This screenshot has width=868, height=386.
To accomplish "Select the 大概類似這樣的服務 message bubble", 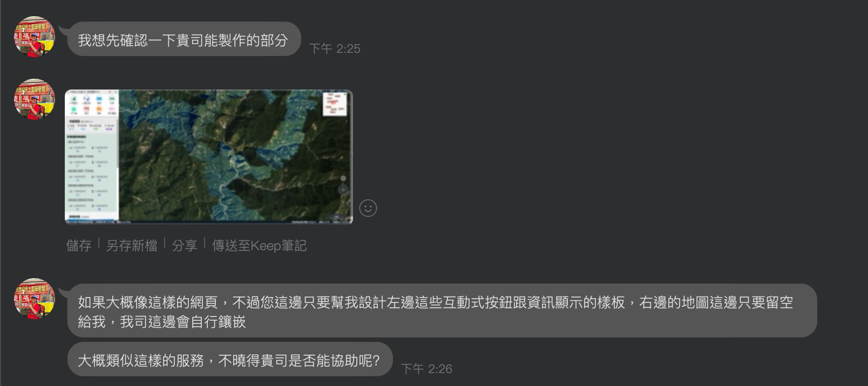I will (230, 359).
